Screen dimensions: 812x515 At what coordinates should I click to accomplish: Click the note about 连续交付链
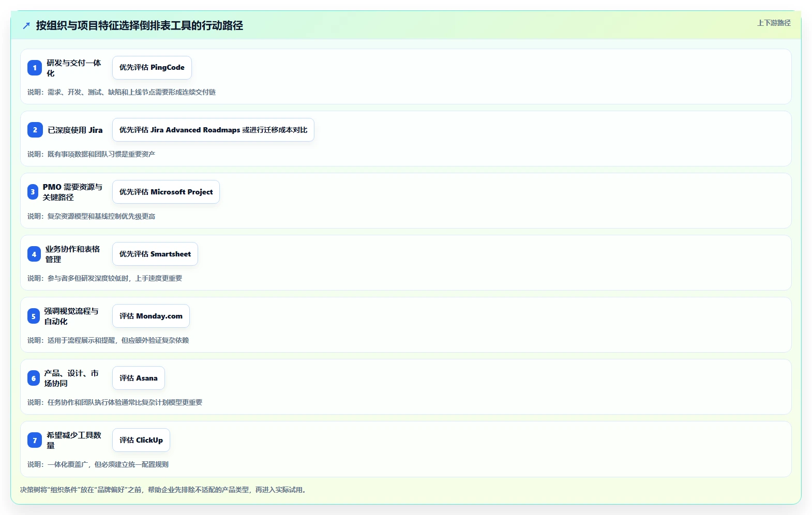(122, 92)
